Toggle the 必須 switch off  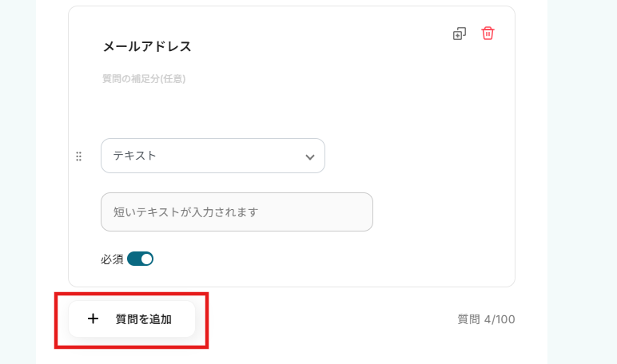(140, 259)
